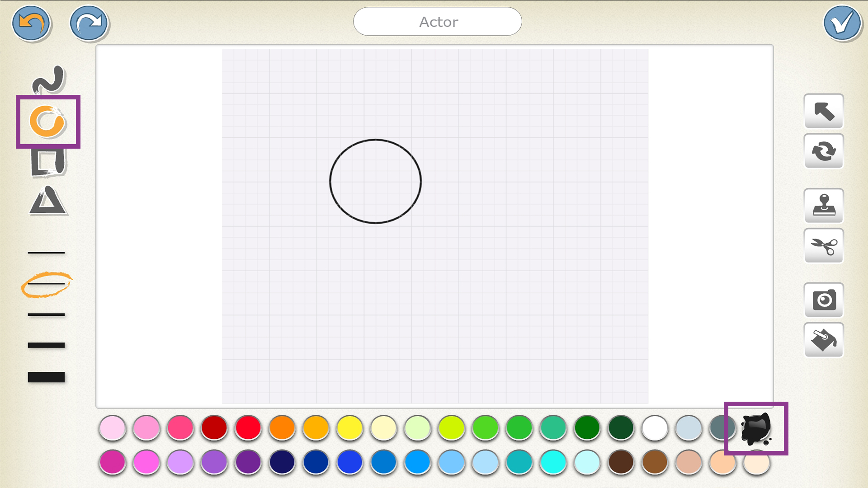Choose the scissors cut tool
The image size is (868, 488).
[824, 246]
